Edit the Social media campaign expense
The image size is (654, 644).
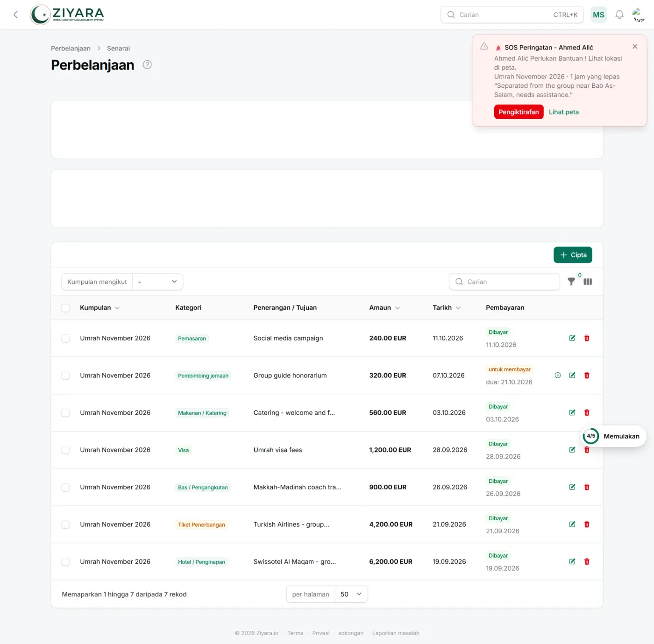pos(572,338)
